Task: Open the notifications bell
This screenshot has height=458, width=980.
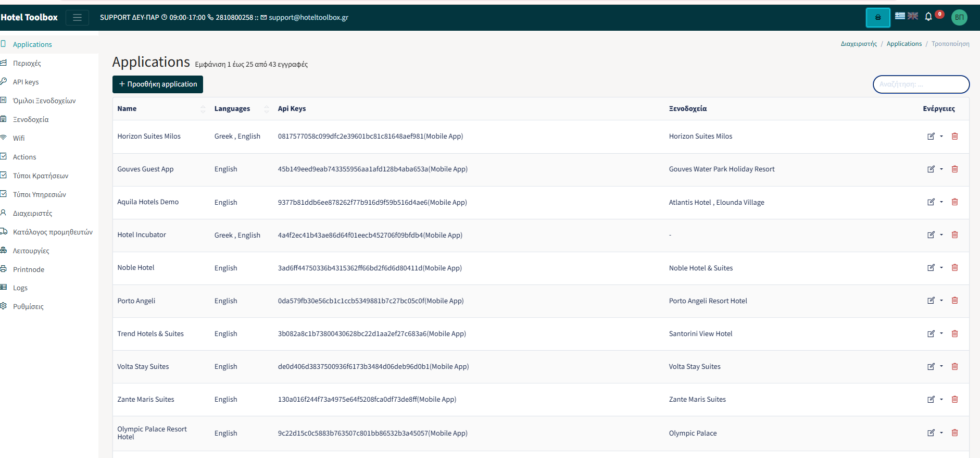Action: (928, 17)
